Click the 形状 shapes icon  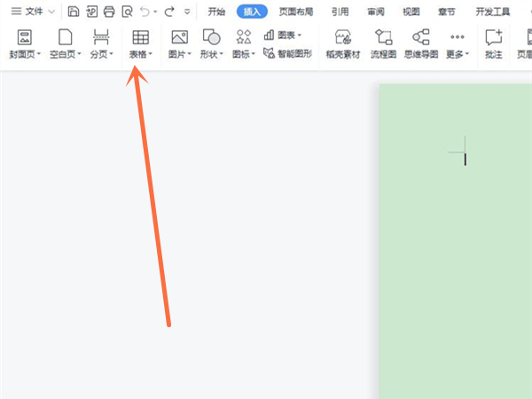(211, 37)
